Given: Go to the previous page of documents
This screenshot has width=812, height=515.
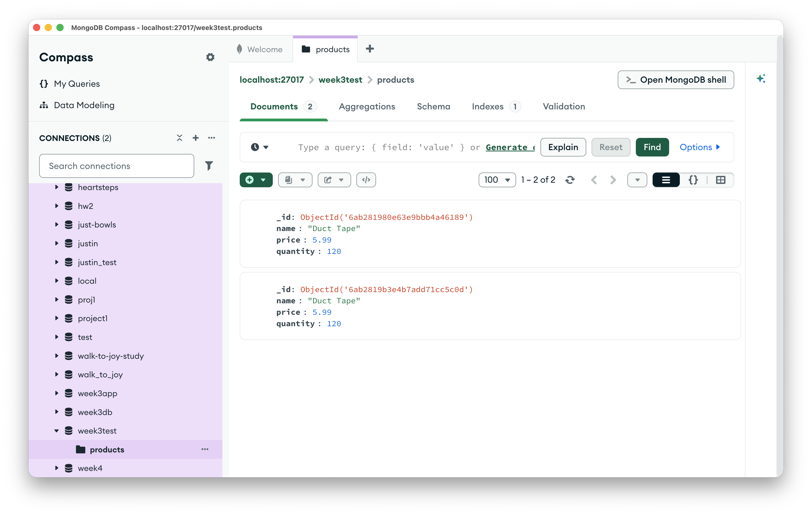Looking at the screenshot, I should coord(594,180).
